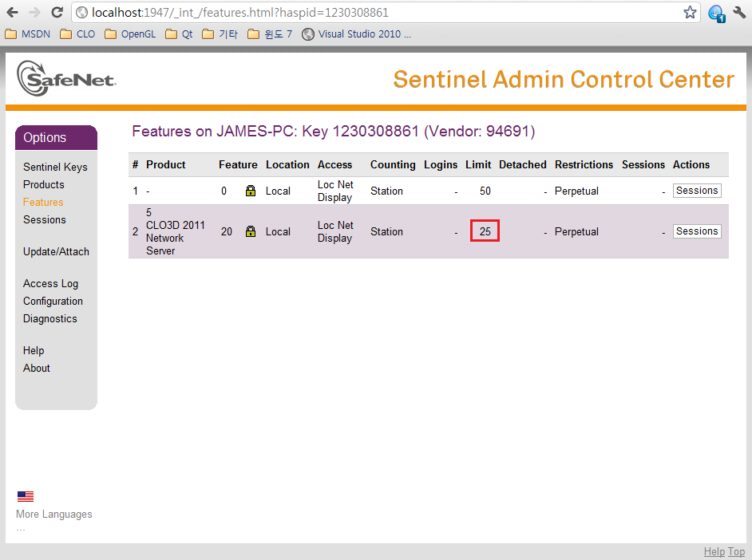Click feature number 20
This screenshot has height=560, width=752.
click(227, 232)
